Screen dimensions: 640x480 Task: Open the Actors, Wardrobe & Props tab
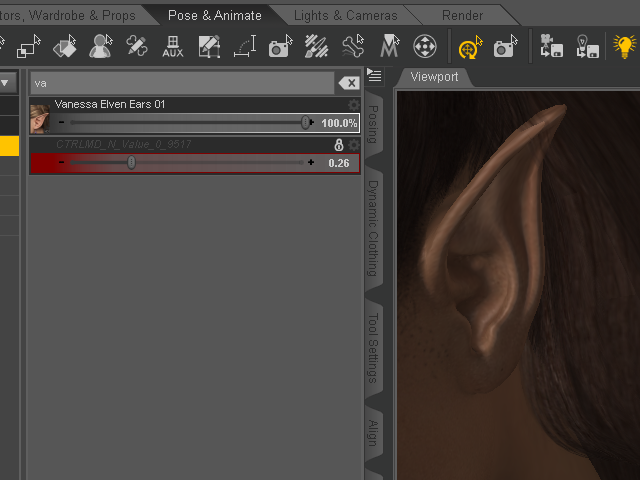(68, 16)
